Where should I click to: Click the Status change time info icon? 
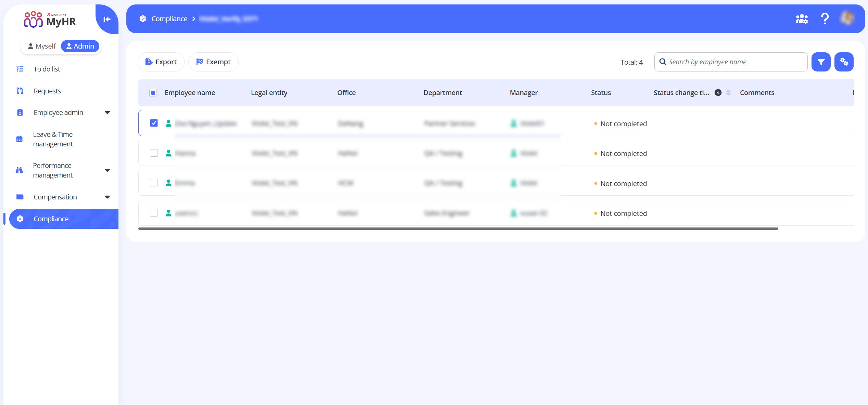[x=718, y=93]
